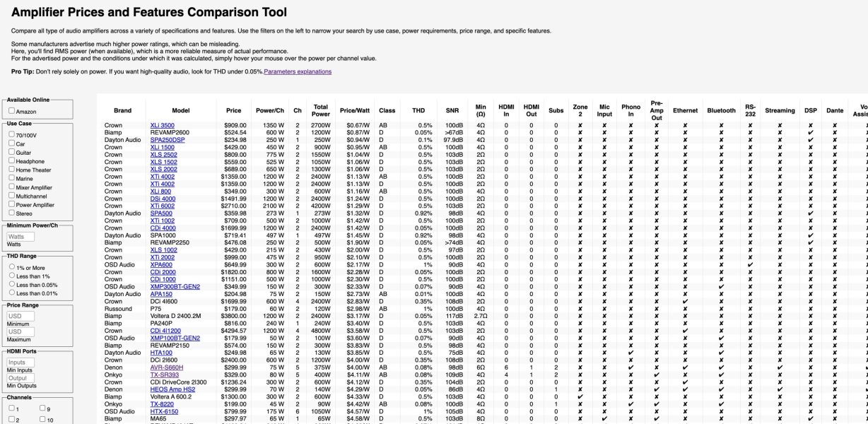Open the HTA100 model link
Screen dimensions: 868x424
(161, 352)
